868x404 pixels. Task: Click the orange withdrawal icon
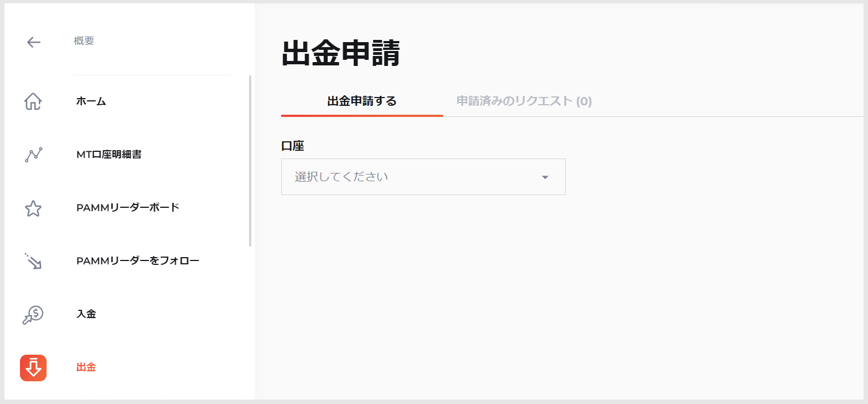click(x=33, y=367)
